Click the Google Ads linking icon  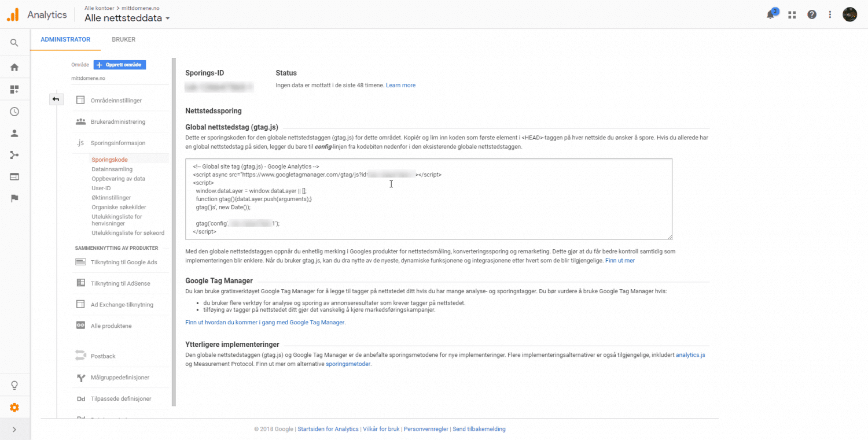80,262
